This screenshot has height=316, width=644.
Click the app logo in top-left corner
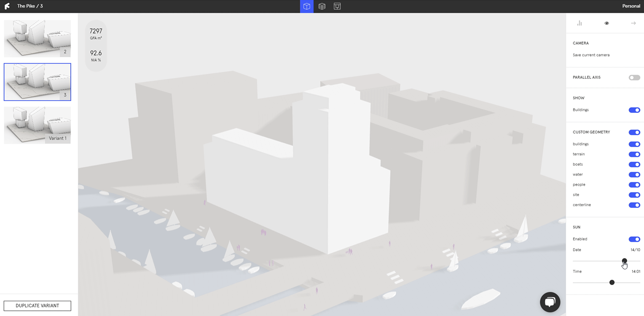pyautogui.click(x=7, y=6)
